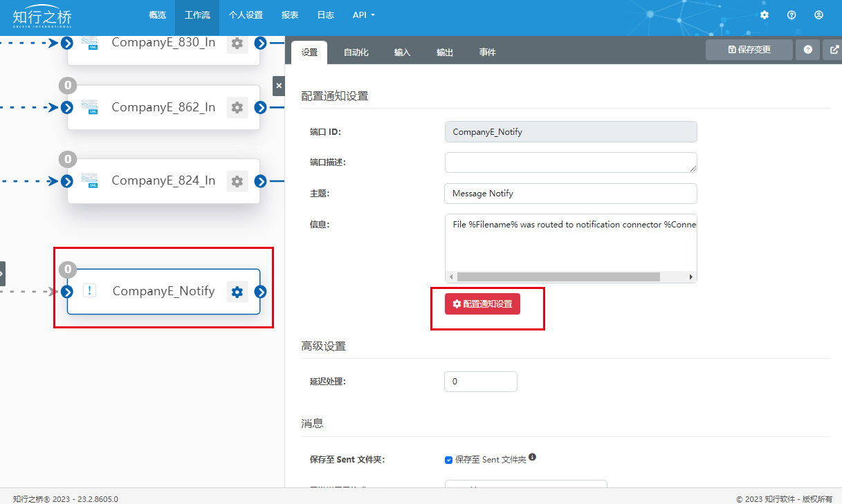
Task: Open gear settings on CompanyE_Notify connector
Action: (x=237, y=292)
